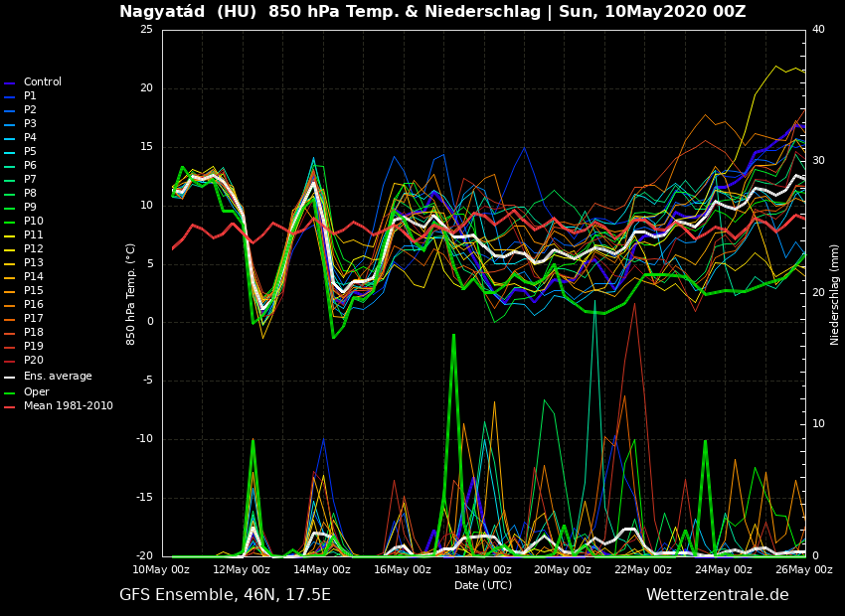
Task: Click the Mean 1981-2010 legend label
Action: click(x=69, y=406)
